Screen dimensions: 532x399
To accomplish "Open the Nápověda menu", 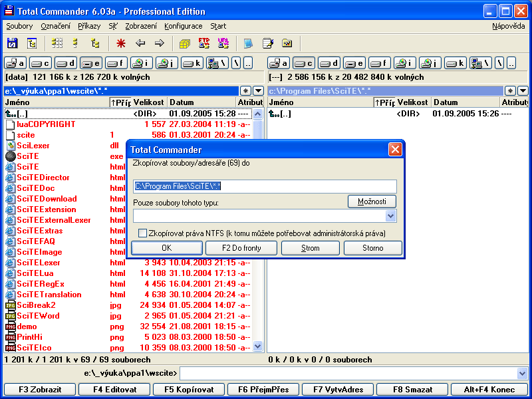I will [509, 26].
